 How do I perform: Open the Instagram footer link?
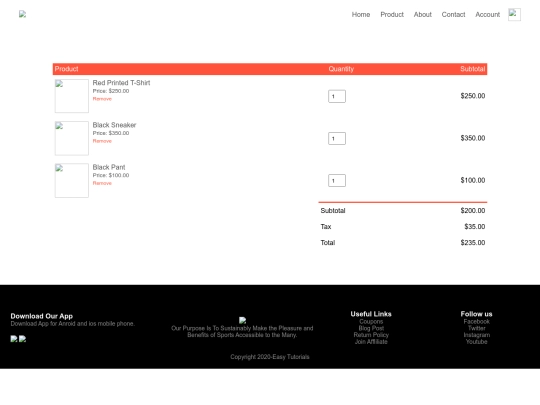click(x=476, y=335)
